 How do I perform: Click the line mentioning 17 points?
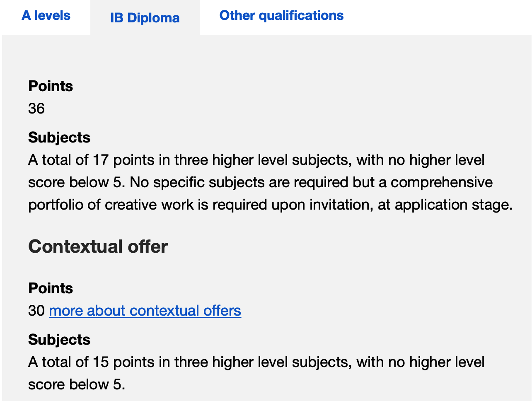point(256,160)
